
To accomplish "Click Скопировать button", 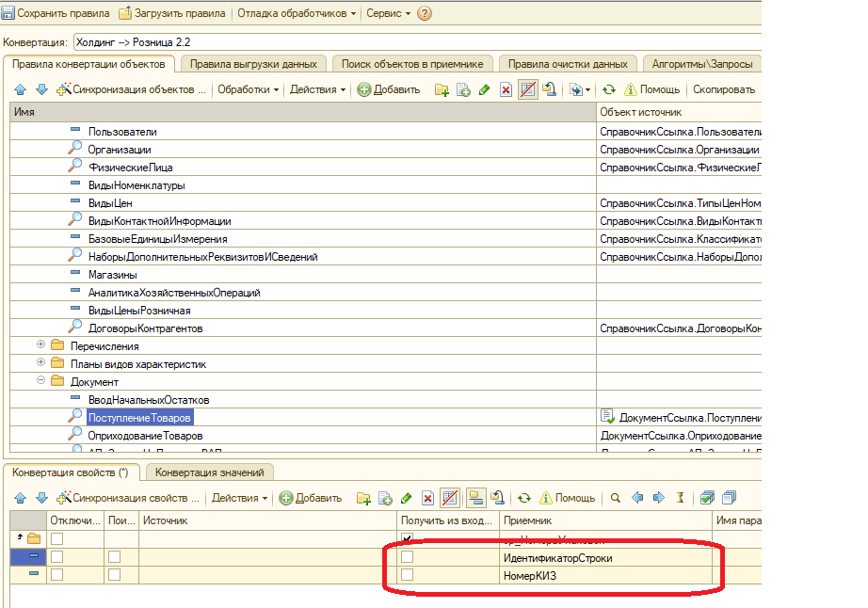I will point(724,89).
